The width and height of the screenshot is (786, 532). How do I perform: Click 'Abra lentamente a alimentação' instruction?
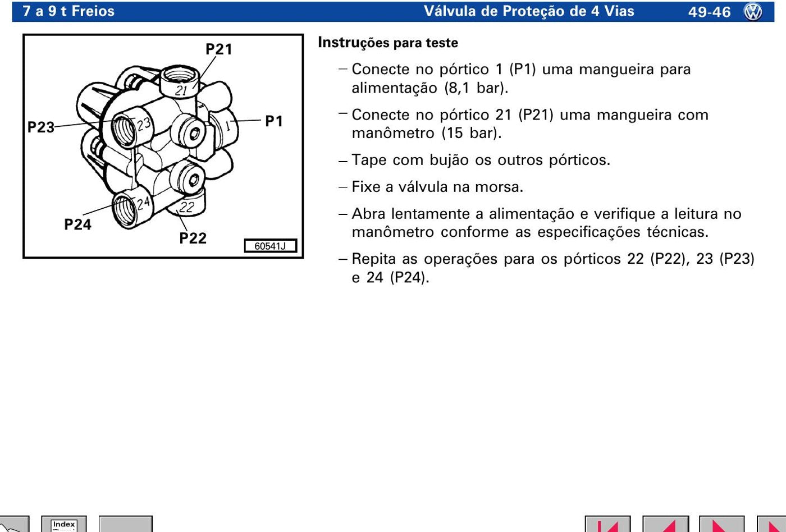point(546,223)
